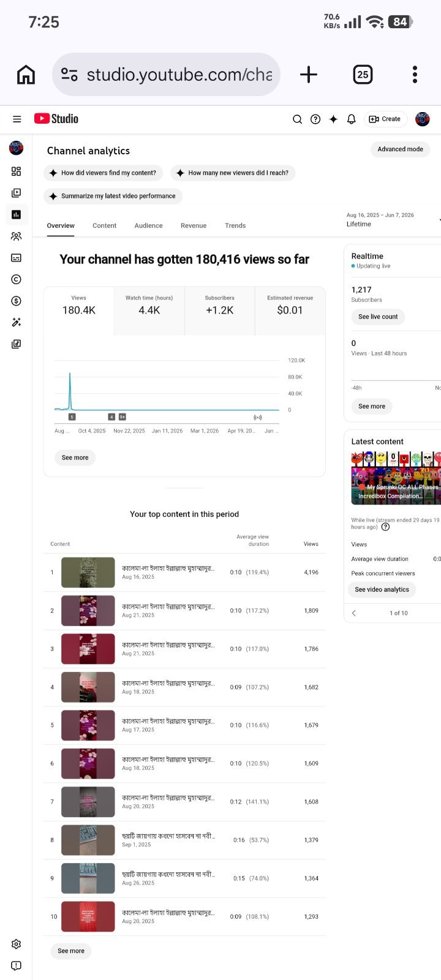This screenshot has width=441, height=980.
Task: Click chart marker labeled 9+
Action: click(123, 417)
